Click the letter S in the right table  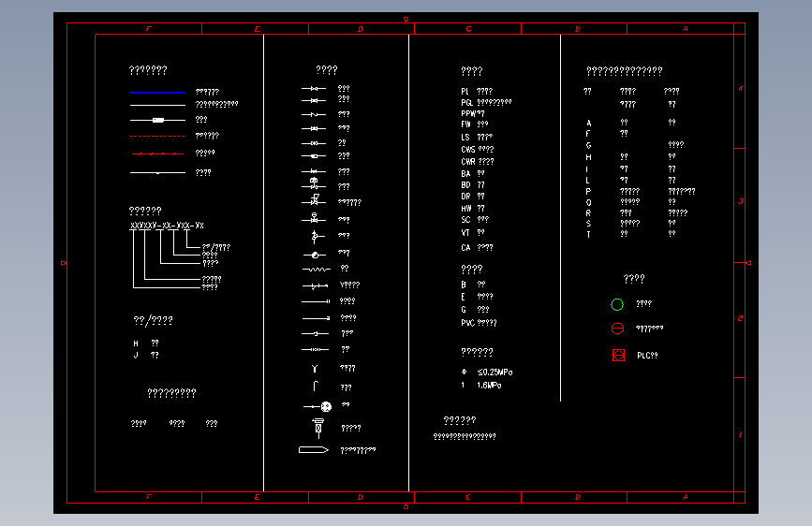coord(588,224)
